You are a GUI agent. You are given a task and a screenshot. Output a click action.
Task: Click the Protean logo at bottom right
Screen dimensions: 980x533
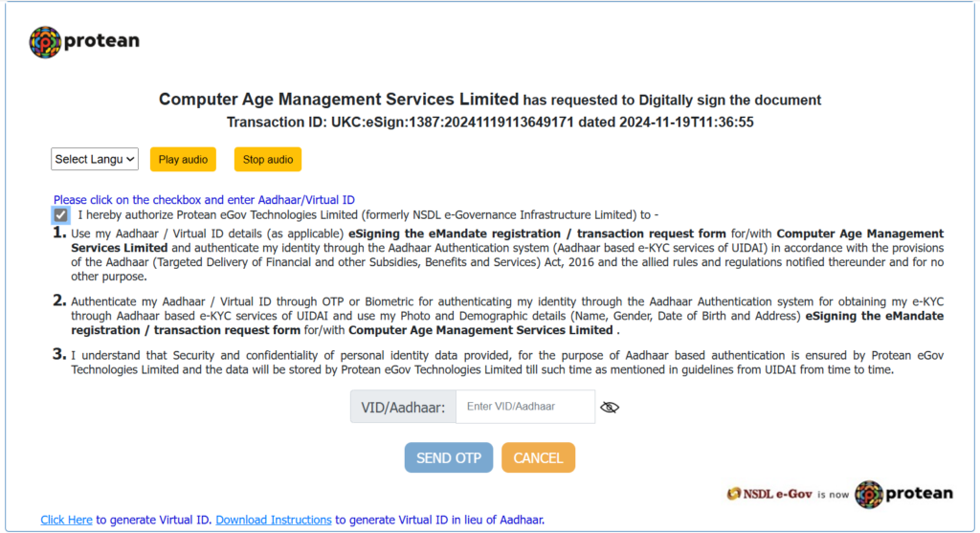click(x=903, y=495)
